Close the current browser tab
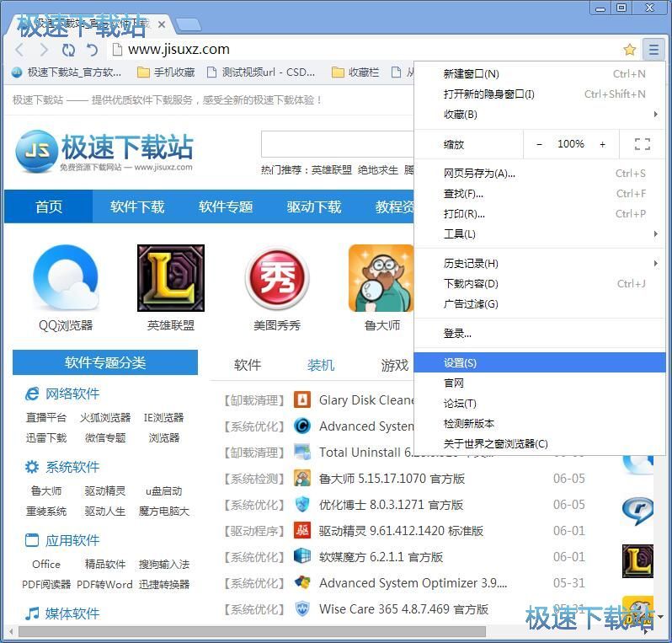Viewport: 672px width, 643px height. click(162, 25)
